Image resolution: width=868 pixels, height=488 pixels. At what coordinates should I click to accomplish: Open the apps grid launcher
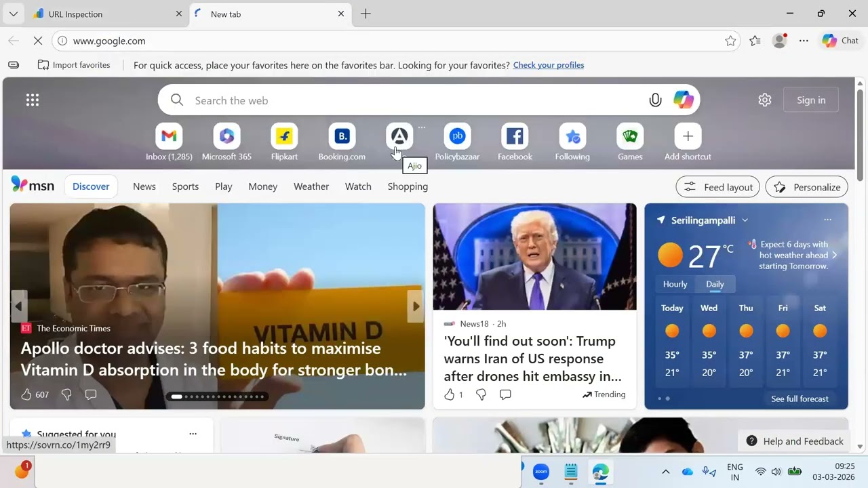[33, 100]
